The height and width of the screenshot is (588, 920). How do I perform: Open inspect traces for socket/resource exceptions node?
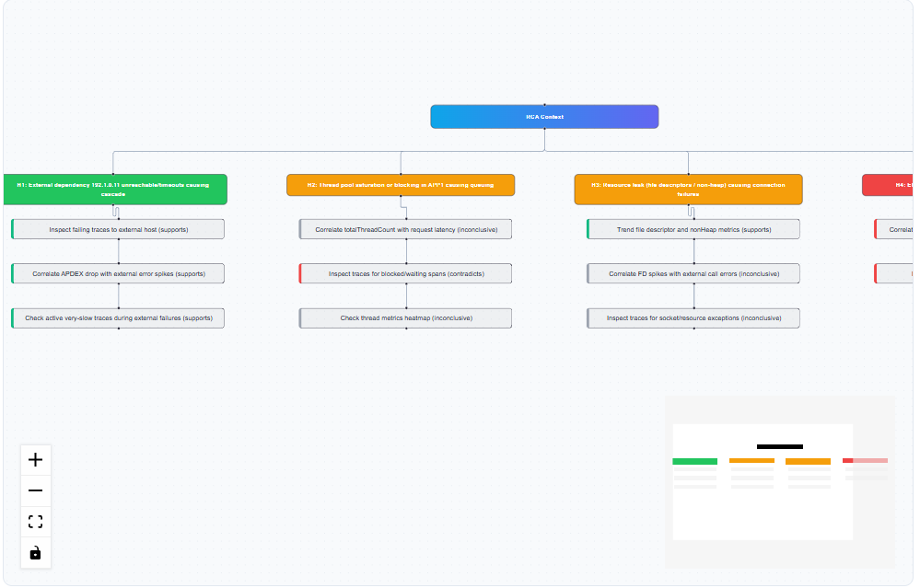click(693, 317)
